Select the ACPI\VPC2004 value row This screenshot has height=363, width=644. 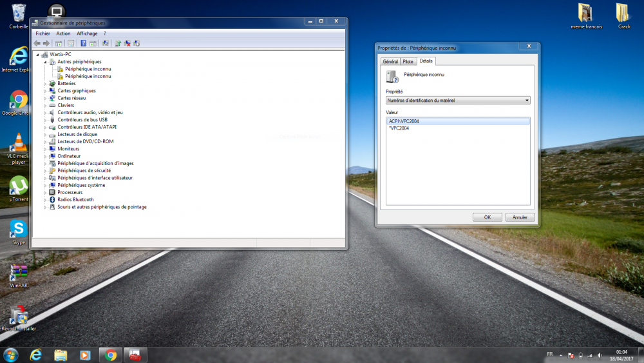click(458, 121)
